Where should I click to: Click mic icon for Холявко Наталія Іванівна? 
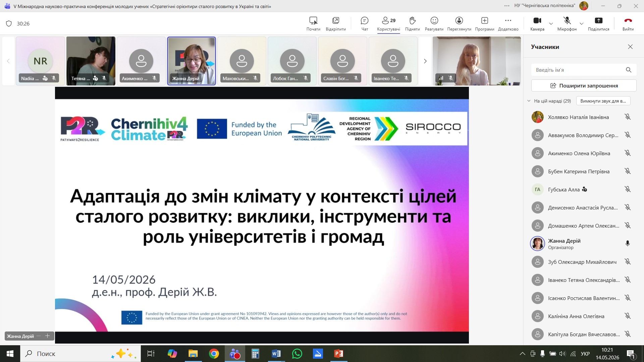(x=628, y=117)
